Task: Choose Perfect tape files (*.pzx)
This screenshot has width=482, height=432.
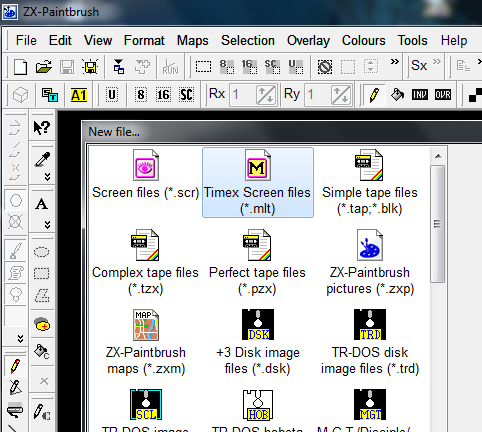Action: (257, 262)
